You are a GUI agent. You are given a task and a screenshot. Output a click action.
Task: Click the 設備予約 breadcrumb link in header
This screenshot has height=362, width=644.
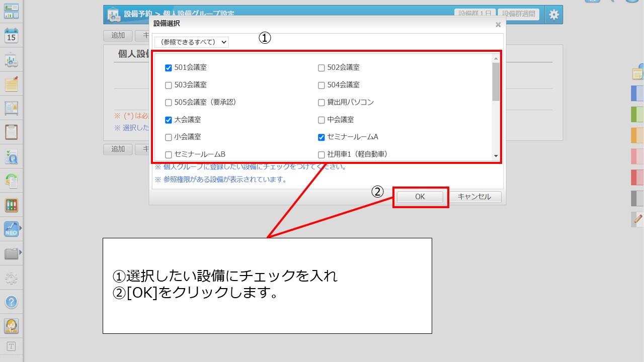[138, 14]
